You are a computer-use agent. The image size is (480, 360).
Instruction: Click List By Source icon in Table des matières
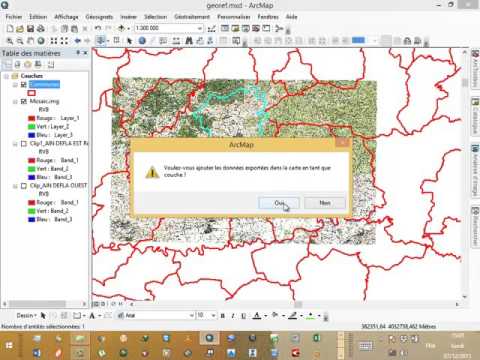(17, 64)
